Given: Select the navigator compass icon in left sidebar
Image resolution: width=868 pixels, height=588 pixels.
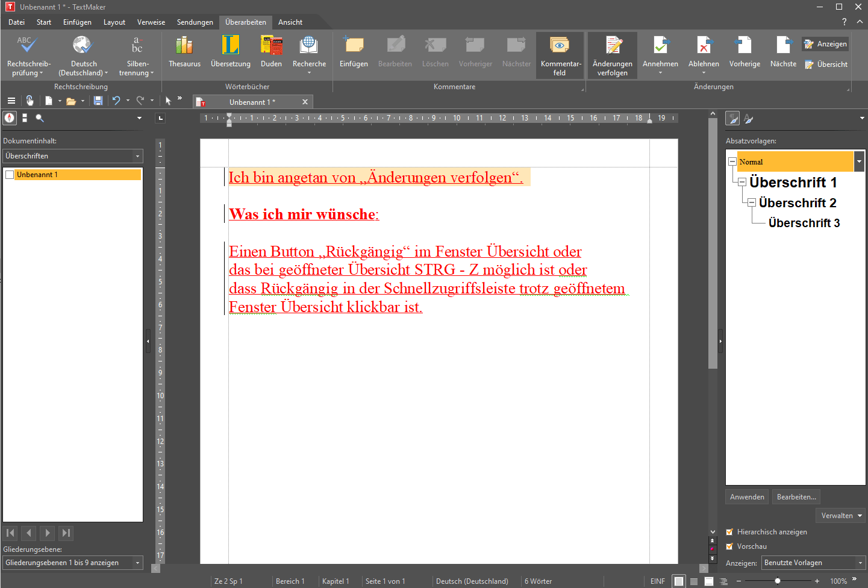Looking at the screenshot, I should click(x=10, y=118).
